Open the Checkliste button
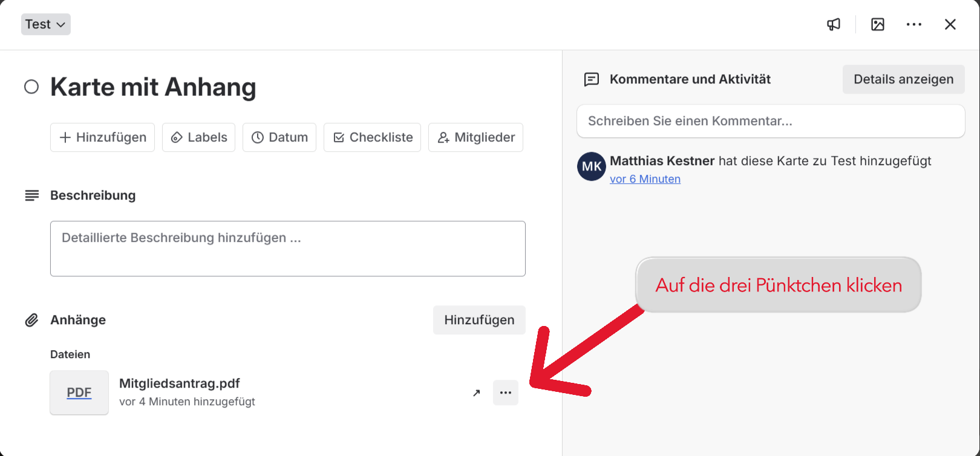Image resolution: width=980 pixels, height=456 pixels. [372, 137]
